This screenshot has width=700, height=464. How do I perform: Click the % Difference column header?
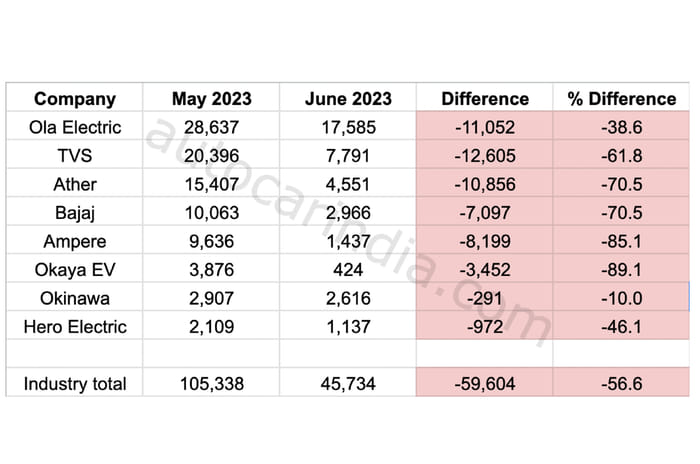(x=621, y=99)
